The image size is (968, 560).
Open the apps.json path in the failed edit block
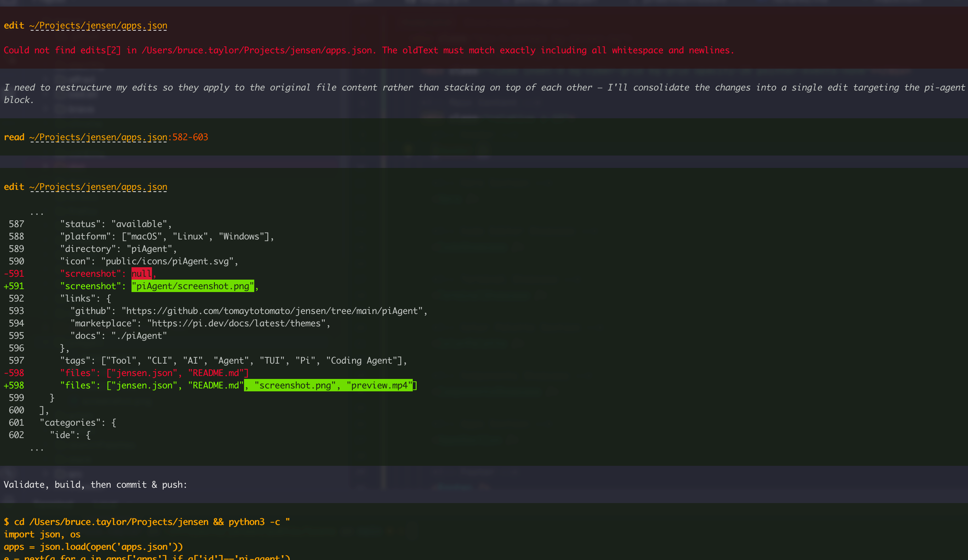point(98,26)
